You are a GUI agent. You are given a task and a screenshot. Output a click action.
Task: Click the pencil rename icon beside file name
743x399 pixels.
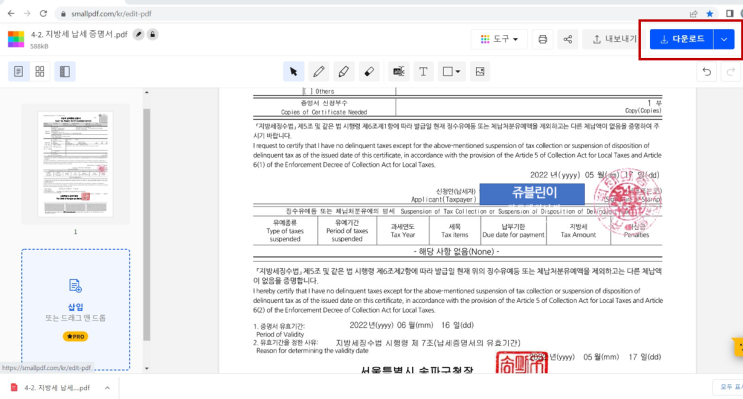click(138, 34)
